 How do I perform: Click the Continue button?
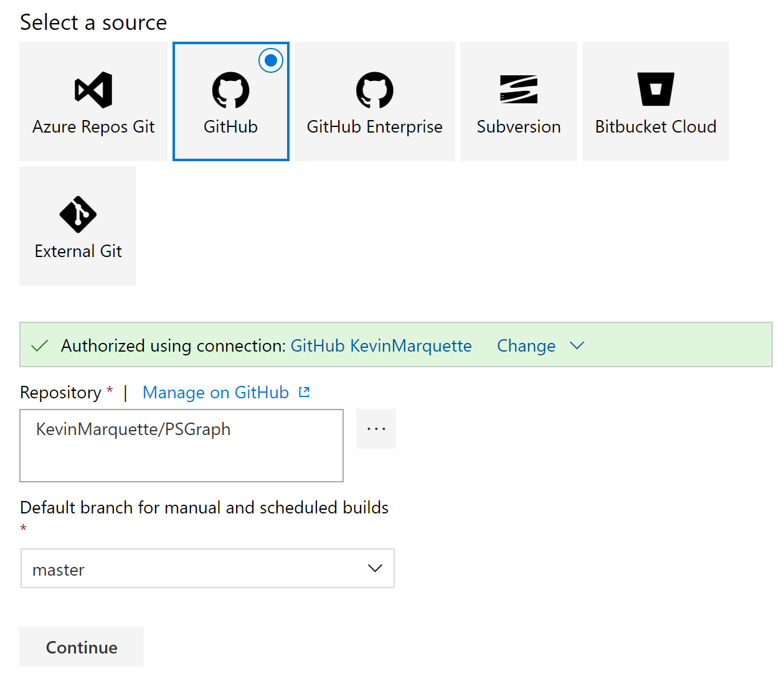[x=82, y=647]
